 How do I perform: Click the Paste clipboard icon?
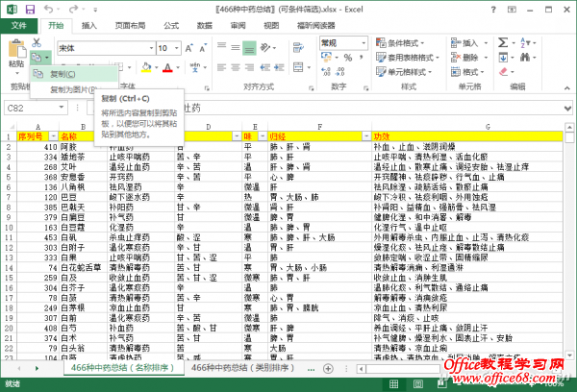coord(15,48)
